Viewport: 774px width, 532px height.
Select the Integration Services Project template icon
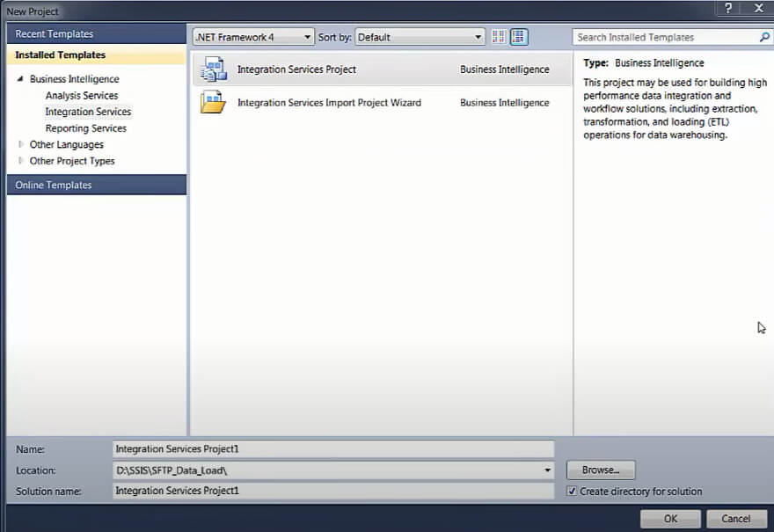[213, 69]
